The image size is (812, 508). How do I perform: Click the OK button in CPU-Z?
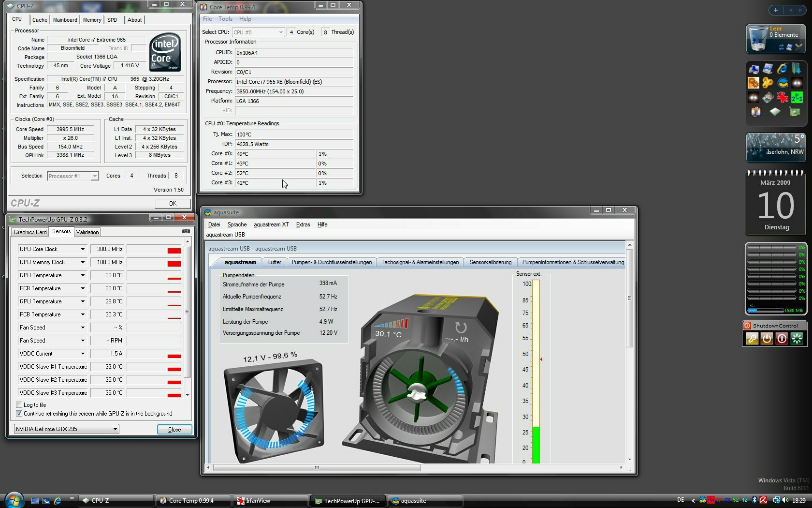tap(173, 204)
